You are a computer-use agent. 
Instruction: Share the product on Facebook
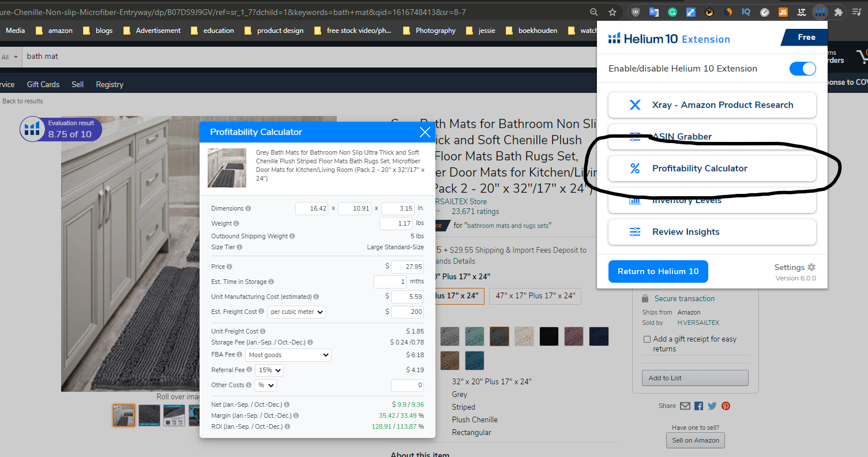click(698, 406)
